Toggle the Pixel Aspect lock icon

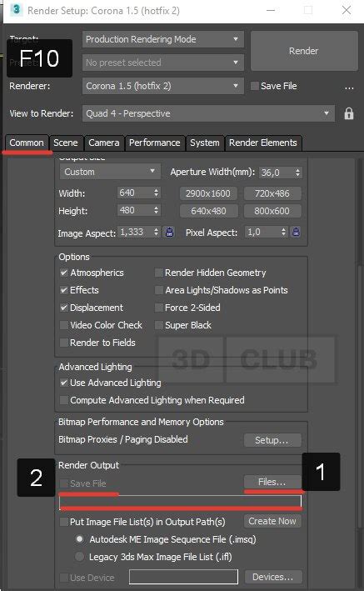point(297,232)
